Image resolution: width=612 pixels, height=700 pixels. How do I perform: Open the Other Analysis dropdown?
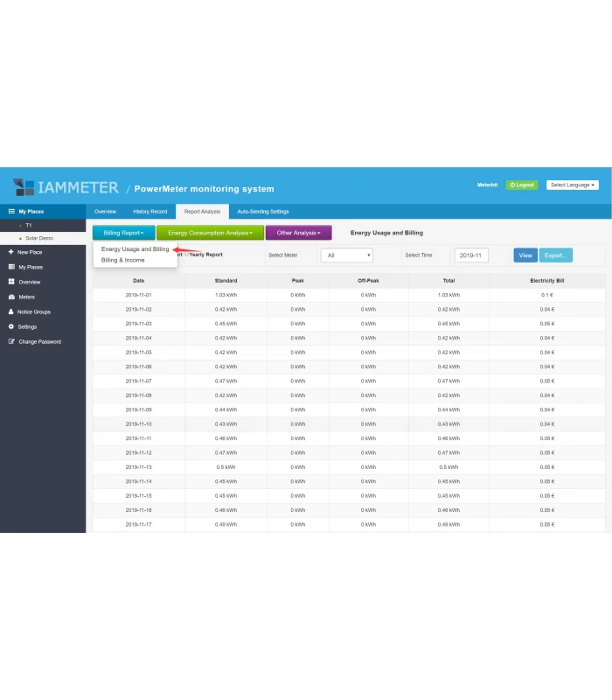click(x=298, y=233)
